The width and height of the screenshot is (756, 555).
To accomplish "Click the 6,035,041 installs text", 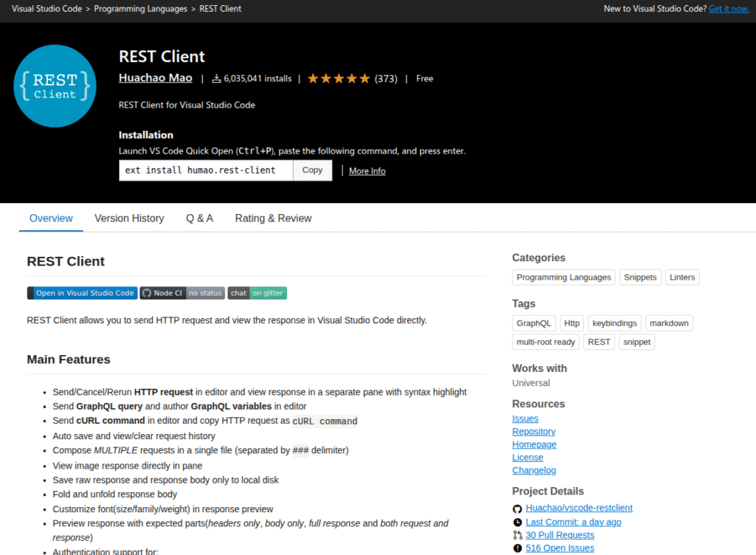I will 258,78.
